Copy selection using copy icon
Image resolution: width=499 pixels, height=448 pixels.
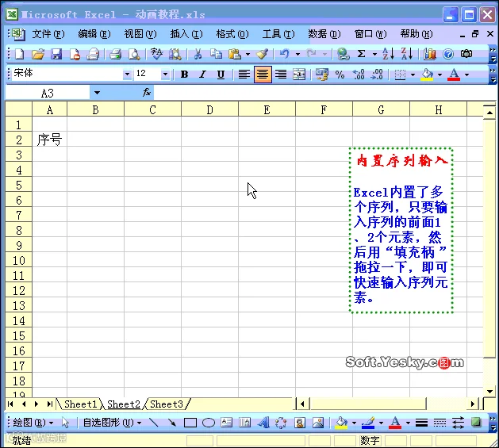click(216, 54)
